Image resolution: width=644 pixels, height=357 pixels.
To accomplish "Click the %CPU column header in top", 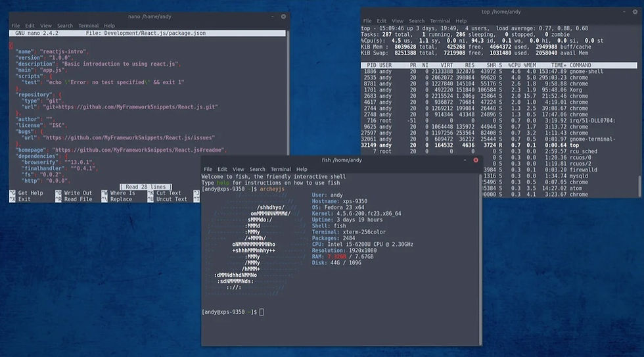I will tap(514, 65).
